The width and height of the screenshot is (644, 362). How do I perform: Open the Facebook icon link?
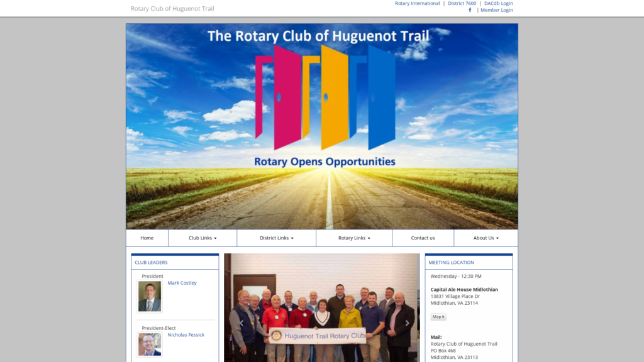(470, 10)
